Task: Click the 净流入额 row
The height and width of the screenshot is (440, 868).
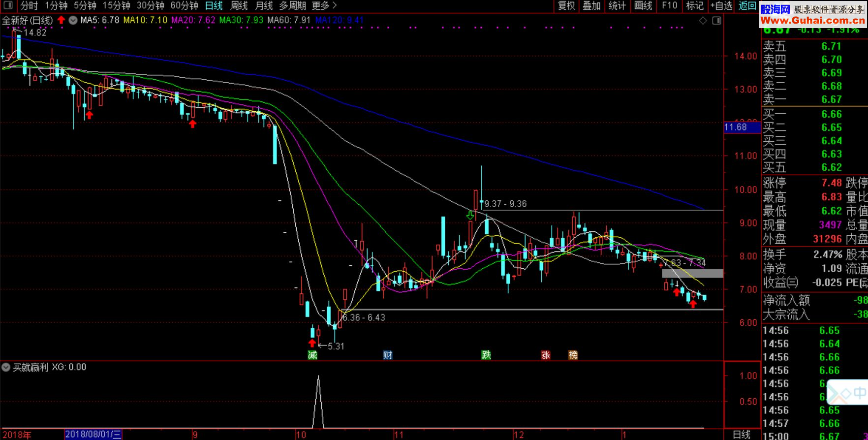Action: pos(815,300)
